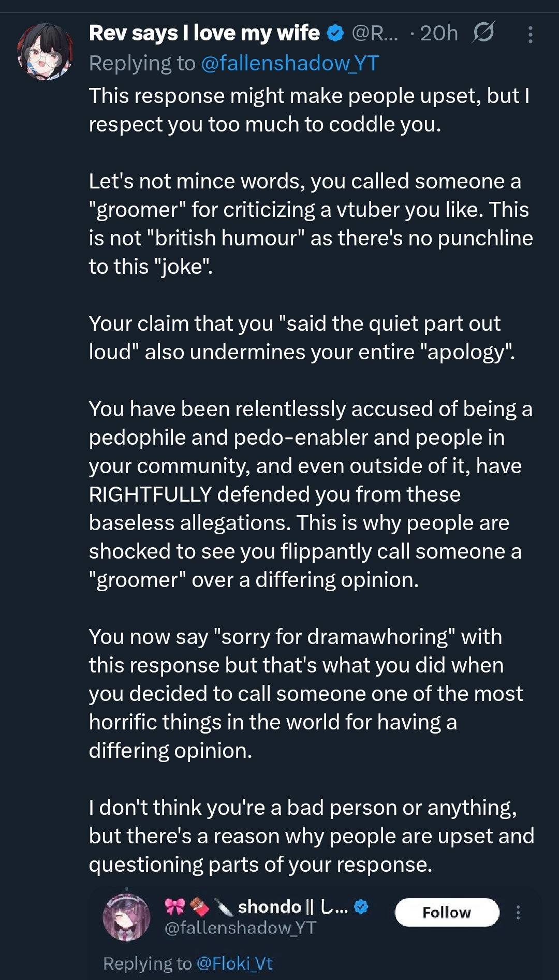Viewport: 559px width, 980px height.
Task: Open shondo's avatar in the quoted post
Action: (x=127, y=917)
